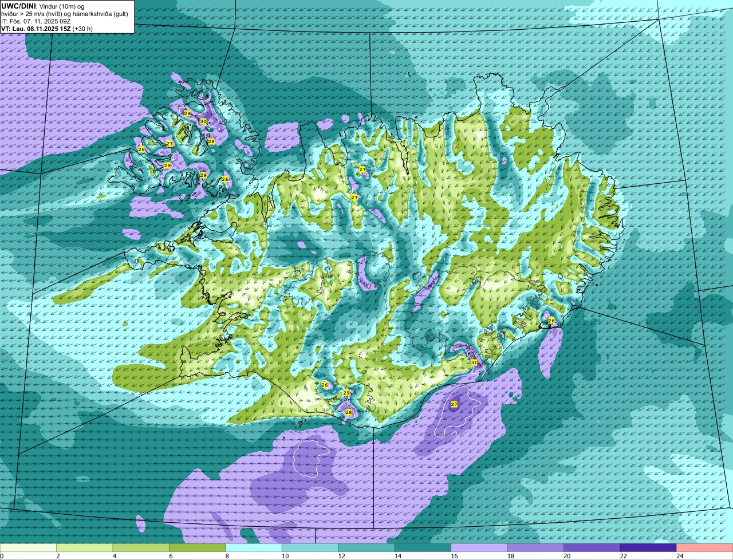Viewport: 733px width, 560px height.
Task: Pick the pale cream 0–2 m/s legend swatch
Action: pyautogui.click(x=29, y=547)
